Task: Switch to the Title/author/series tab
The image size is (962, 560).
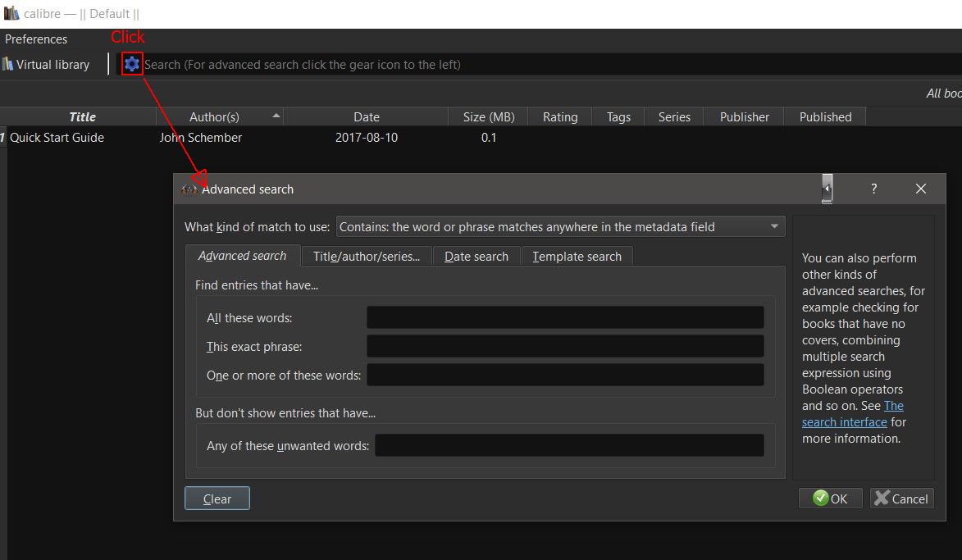Action: point(367,257)
